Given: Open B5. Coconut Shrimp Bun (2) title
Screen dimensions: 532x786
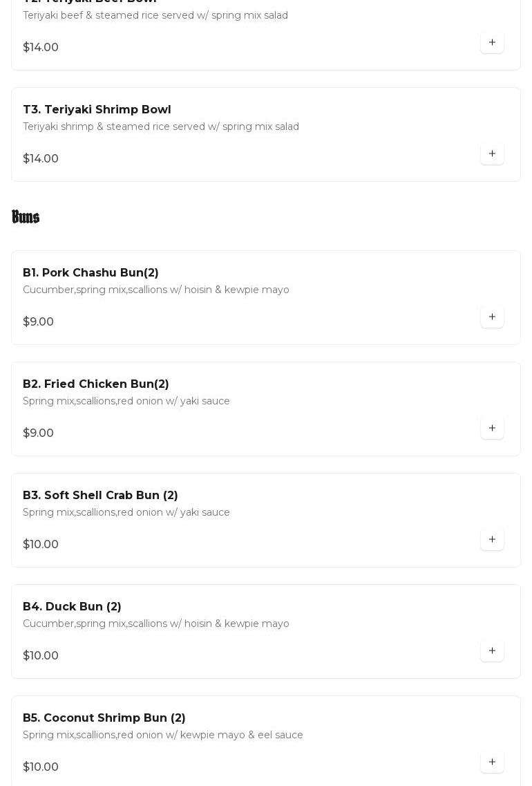Looking at the screenshot, I should (x=104, y=718).
